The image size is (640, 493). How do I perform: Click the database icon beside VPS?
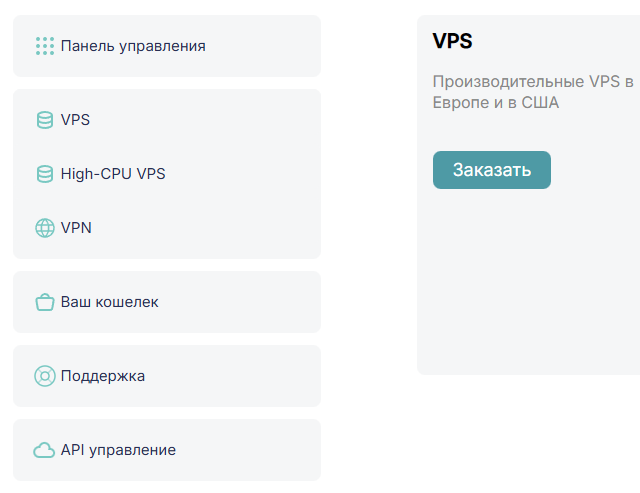[44, 120]
